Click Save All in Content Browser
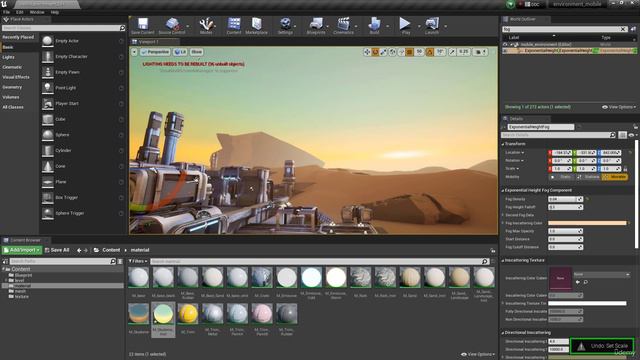This screenshot has height=360, width=640. (x=57, y=250)
